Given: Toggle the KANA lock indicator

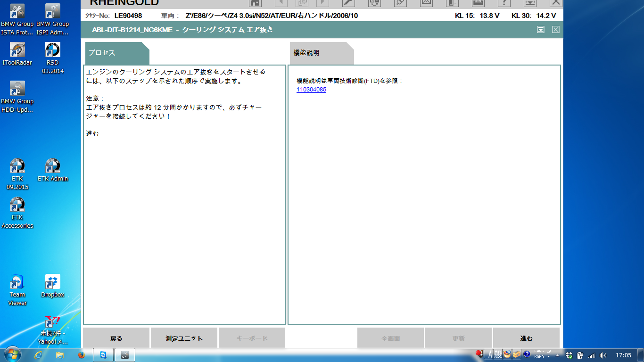Looking at the screenshot, I should click(x=539, y=357).
